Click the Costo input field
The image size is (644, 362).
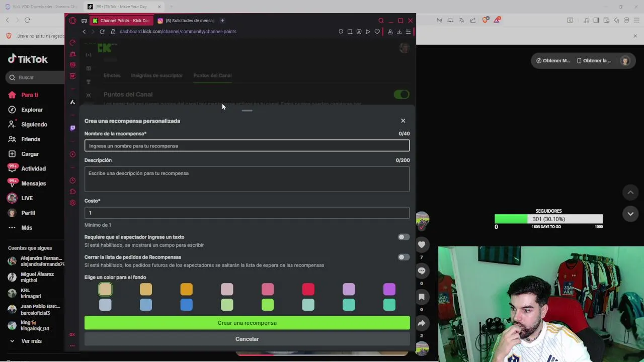[x=247, y=213]
